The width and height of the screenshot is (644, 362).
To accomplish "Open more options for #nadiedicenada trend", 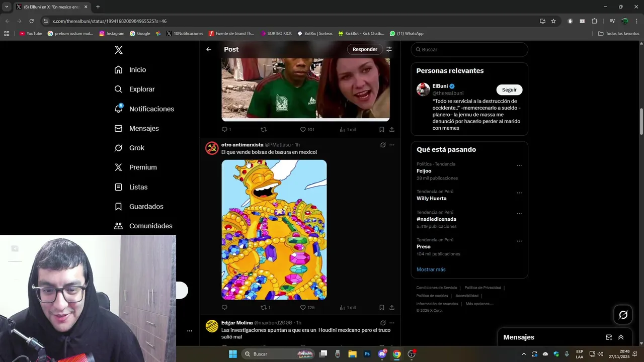I will (x=519, y=214).
